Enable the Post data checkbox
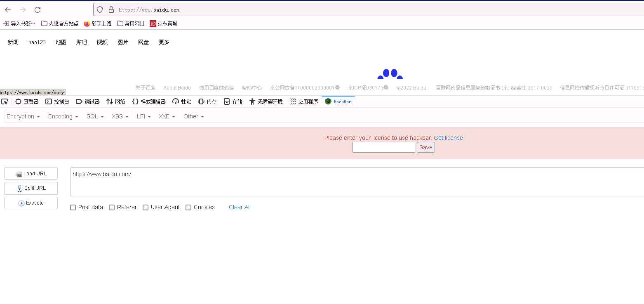 (x=73, y=207)
